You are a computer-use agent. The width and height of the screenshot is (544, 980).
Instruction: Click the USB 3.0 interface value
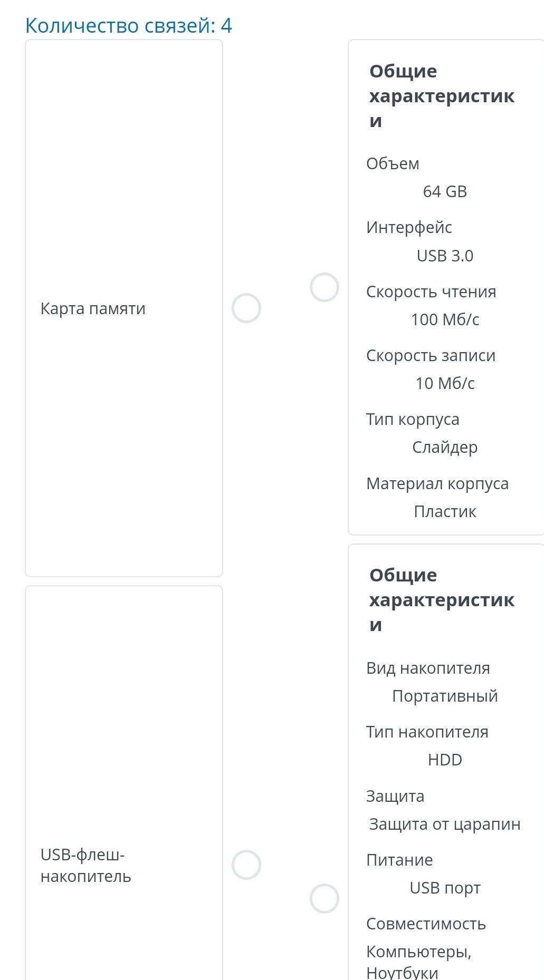[445, 256]
